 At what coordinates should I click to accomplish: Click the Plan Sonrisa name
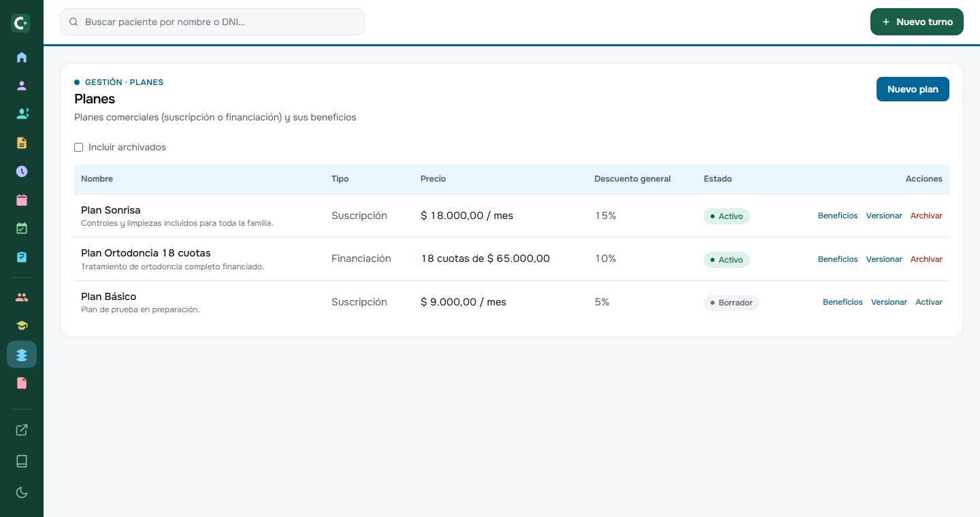coord(111,210)
